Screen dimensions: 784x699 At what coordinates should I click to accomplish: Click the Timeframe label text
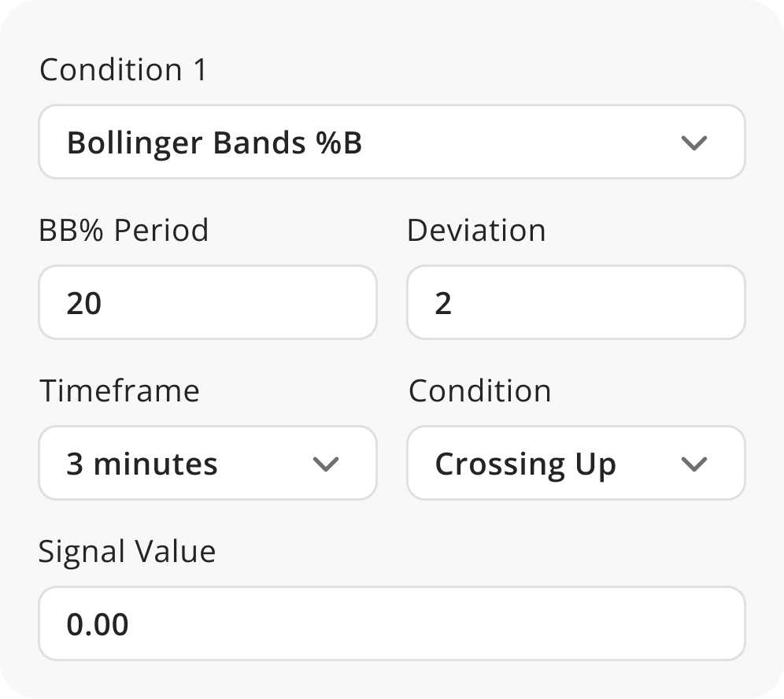point(120,390)
